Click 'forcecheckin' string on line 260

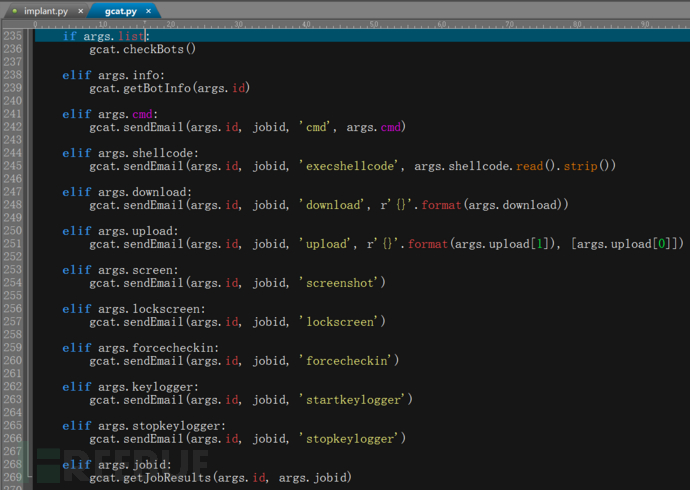coord(346,361)
